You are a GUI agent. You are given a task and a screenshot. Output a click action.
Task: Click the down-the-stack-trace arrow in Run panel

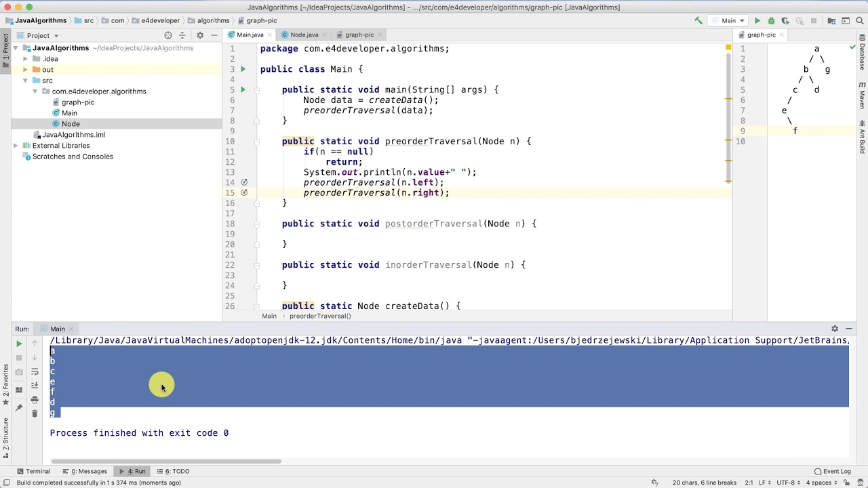click(x=35, y=358)
